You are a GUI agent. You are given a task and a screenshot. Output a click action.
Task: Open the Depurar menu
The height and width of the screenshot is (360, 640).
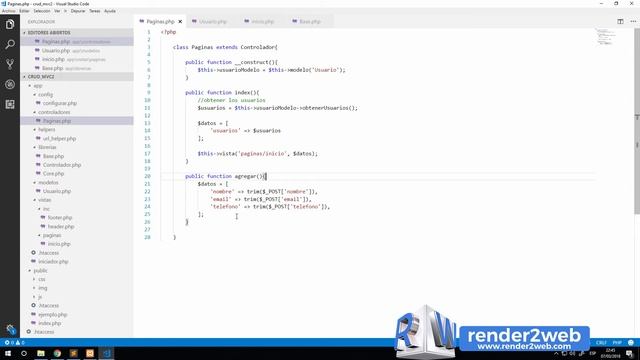point(78,11)
